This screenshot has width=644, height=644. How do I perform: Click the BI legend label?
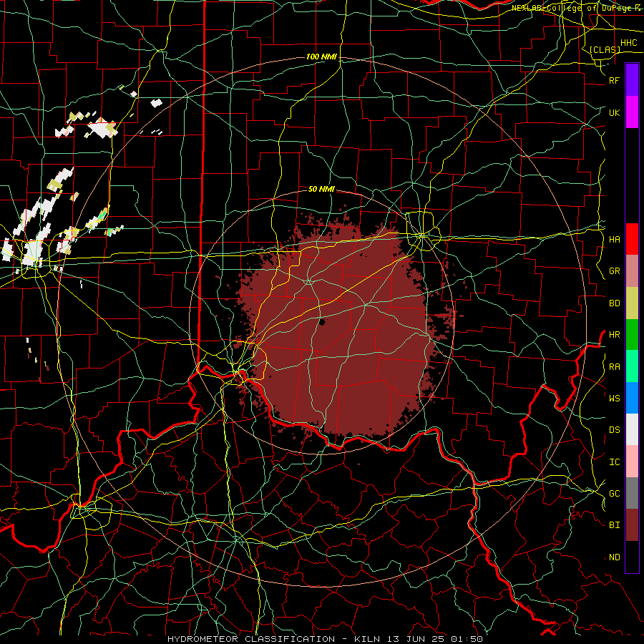click(614, 525)
